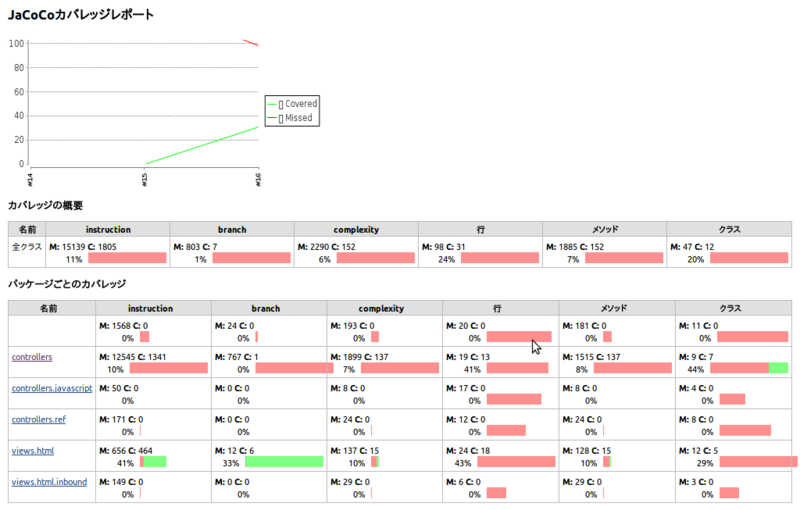This screenshot has height=510, width=800.
Task: Click summary complexity value M: 2290 C: 152
Action: [x=327, y=247]
